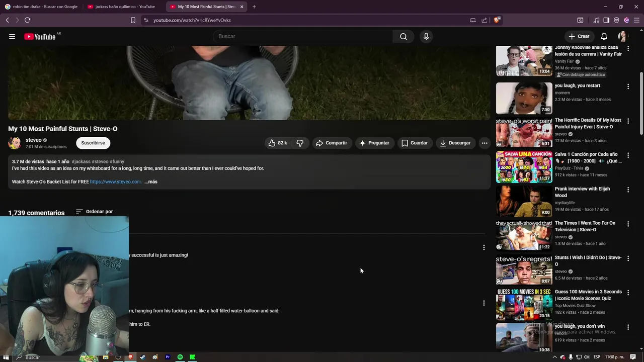Open Steam from the taskbar
The height and width of the screenshot is (362, 644).
[143, 357]
